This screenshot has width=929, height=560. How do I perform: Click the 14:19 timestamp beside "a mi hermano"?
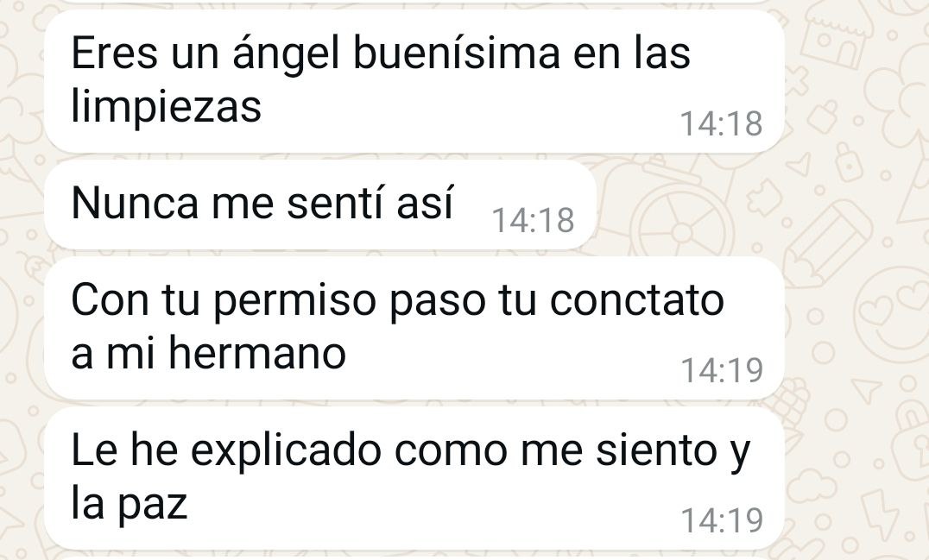[721, 370]
